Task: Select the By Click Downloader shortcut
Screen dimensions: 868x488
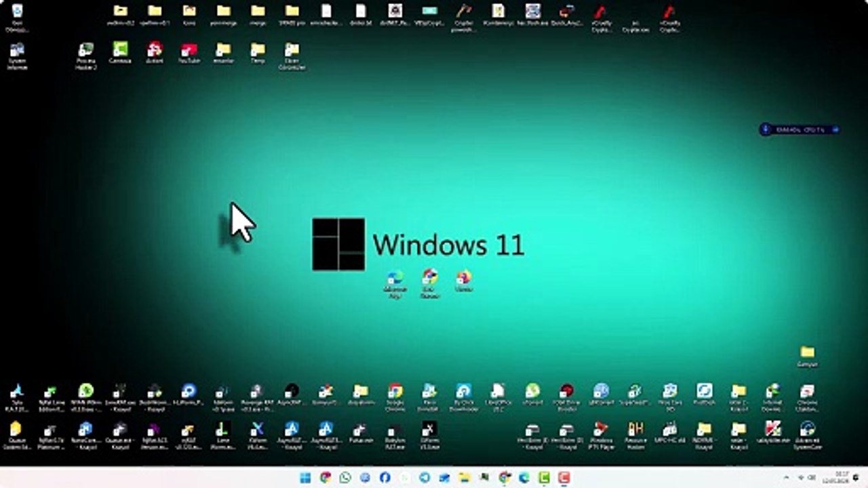Action: pyautogui.click(x=464, y=398)
